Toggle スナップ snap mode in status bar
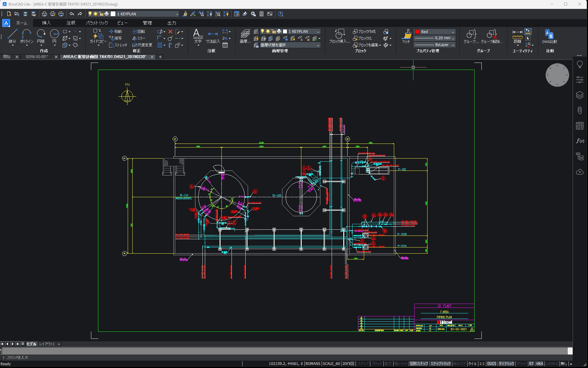 [363, 363]
